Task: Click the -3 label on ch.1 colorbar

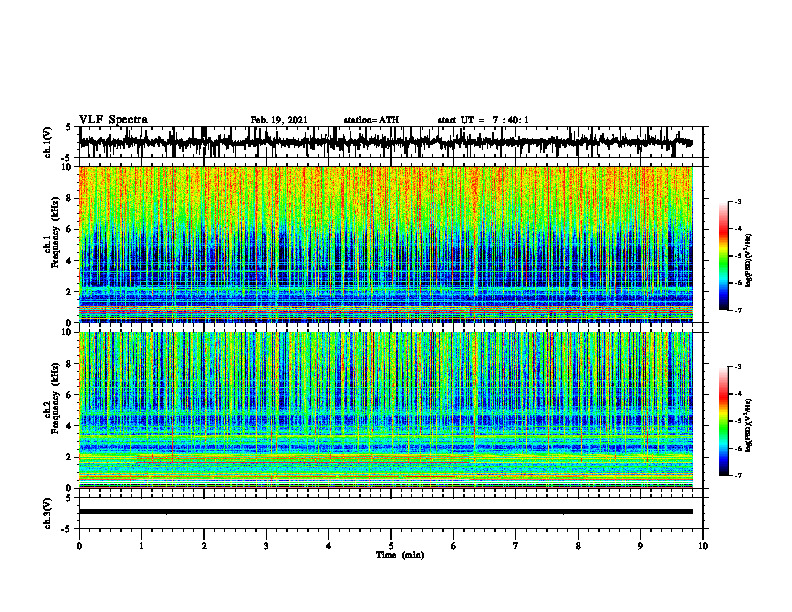Action: tap(737, 201)
